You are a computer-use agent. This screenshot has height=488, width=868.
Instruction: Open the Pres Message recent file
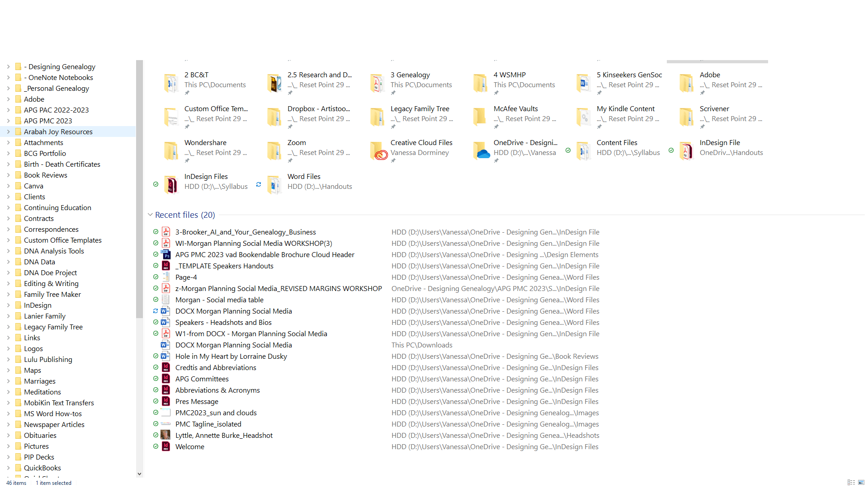coord(197,401)
